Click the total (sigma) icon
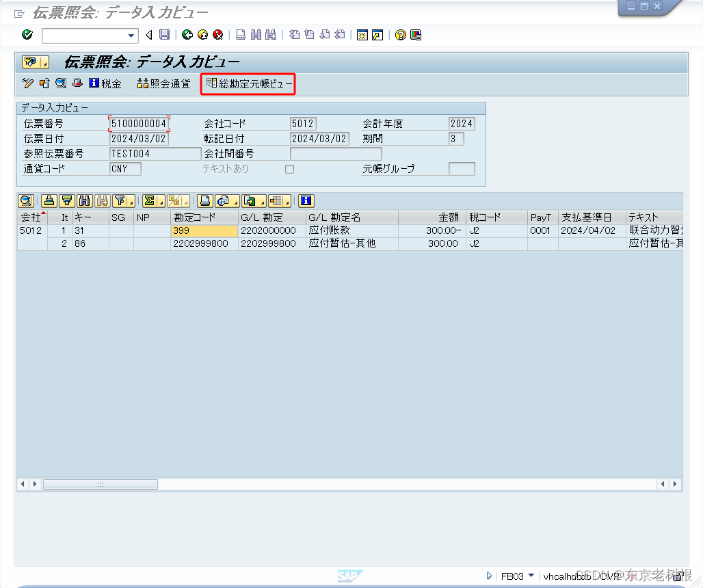703x588 pixels. 148,201
